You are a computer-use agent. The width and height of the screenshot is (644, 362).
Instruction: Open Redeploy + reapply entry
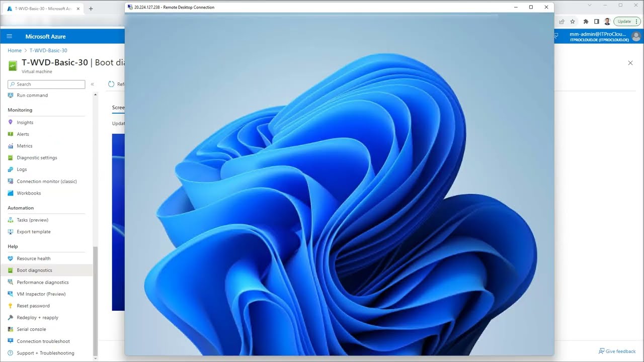[x=38, y=318]
